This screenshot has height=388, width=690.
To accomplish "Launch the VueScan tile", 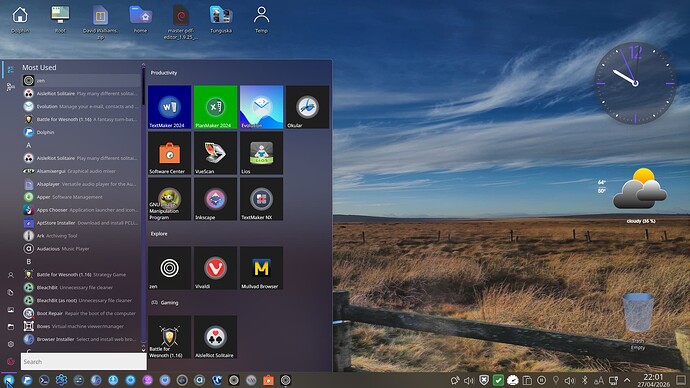I will click(x=215, y=153).
